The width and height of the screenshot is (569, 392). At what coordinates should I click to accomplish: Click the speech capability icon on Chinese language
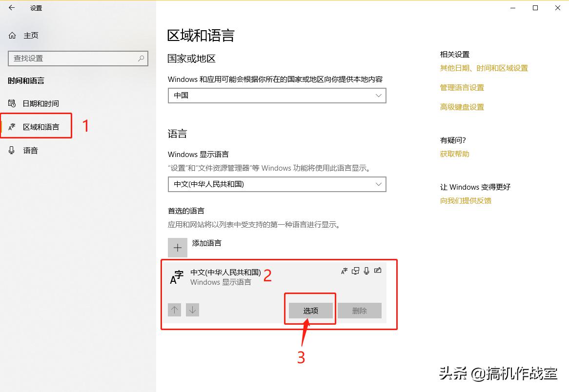point(366,271)
